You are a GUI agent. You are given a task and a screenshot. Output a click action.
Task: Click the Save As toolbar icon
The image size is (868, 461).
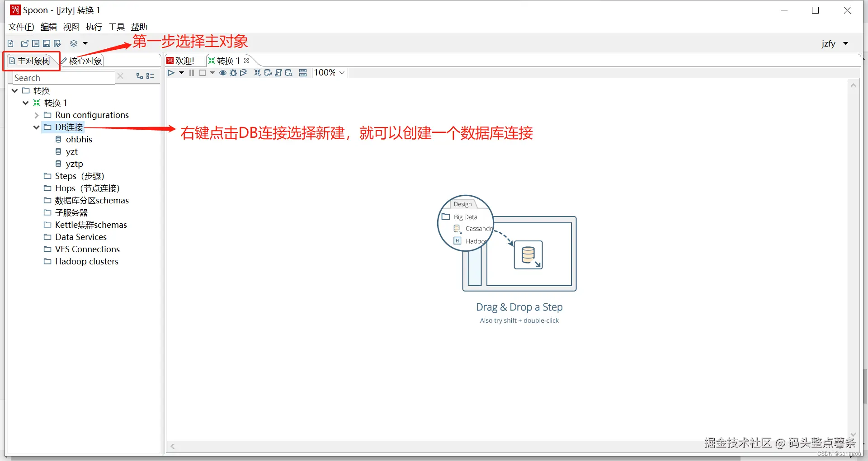click(57, 43)
